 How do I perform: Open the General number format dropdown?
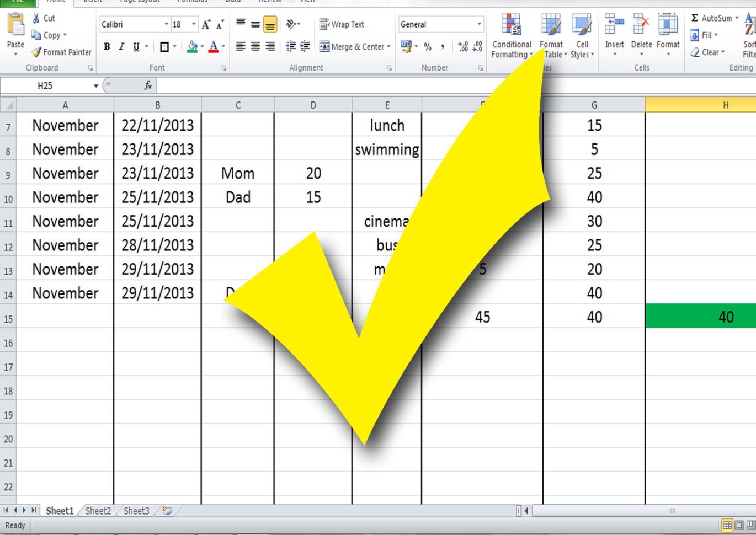tap(477, 24)
